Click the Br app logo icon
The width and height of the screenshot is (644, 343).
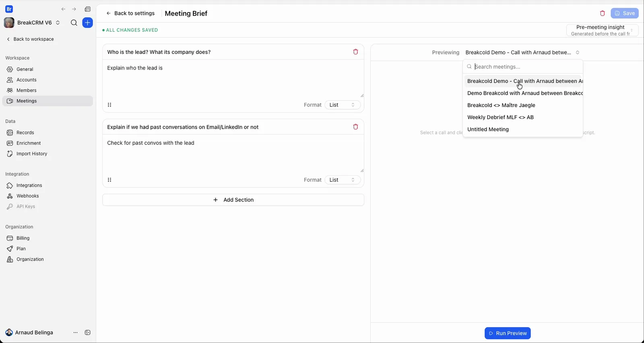click(x=9, y=9)
